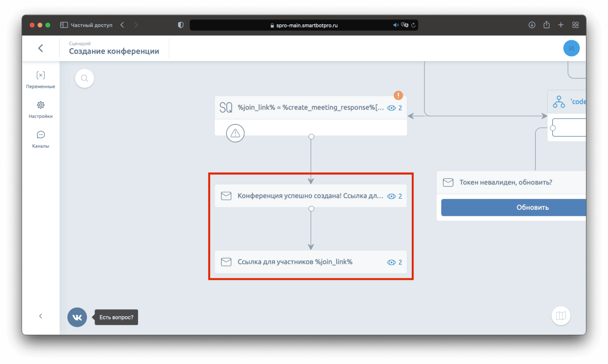The width and height of the screenshot is (608, 364).
Task: Open Safari tab overview grid
Action: pyautogui.click(x=575, y=25)
